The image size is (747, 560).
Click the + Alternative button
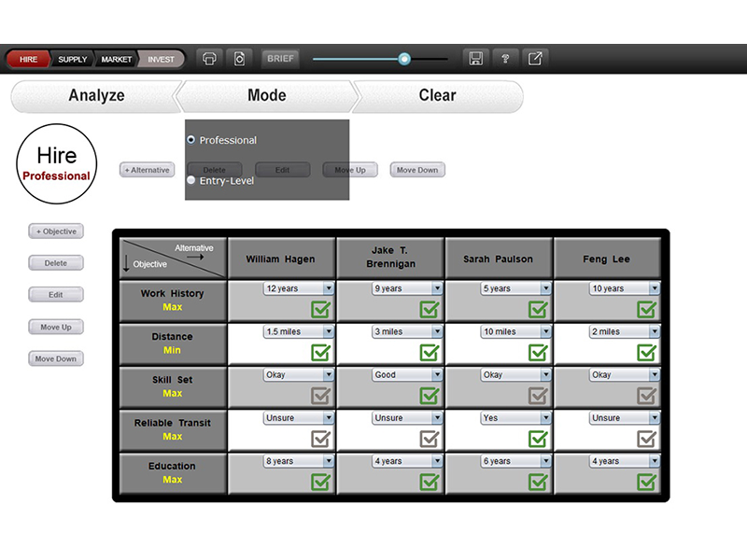pyautogui.click(x=148, y=170)
